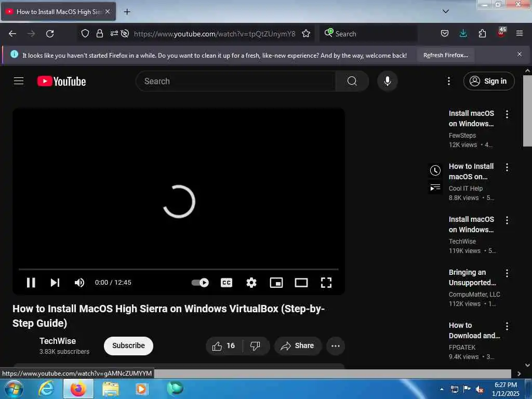Toggle closed captions CC button
Image resolution: width=532 pixels, height=399 pixels.
tap(227, 282)
